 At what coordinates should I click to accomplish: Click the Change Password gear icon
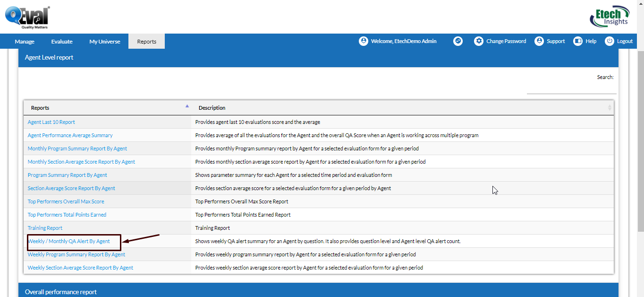pyautogui.click(x=479, y=41)
